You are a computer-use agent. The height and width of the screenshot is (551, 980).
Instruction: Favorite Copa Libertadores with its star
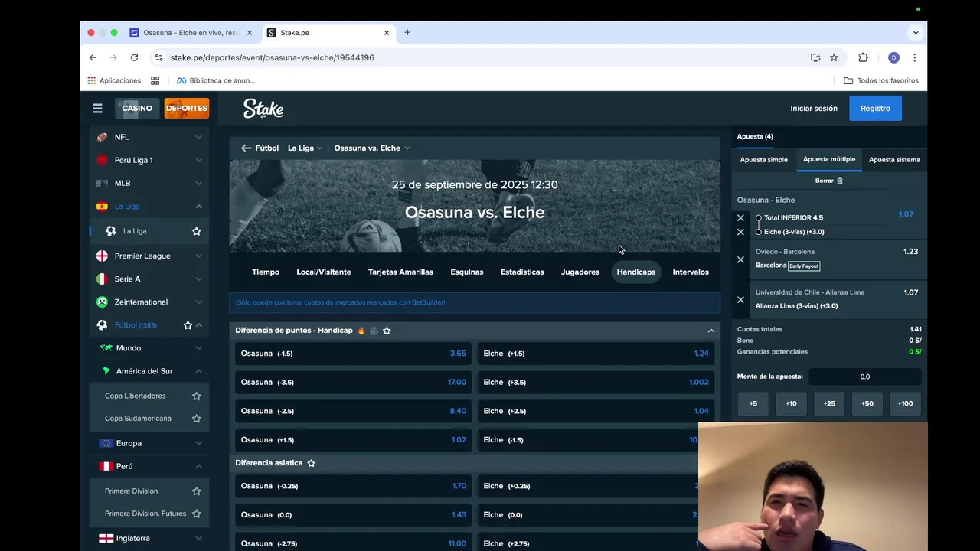click(x=196, y=396)
